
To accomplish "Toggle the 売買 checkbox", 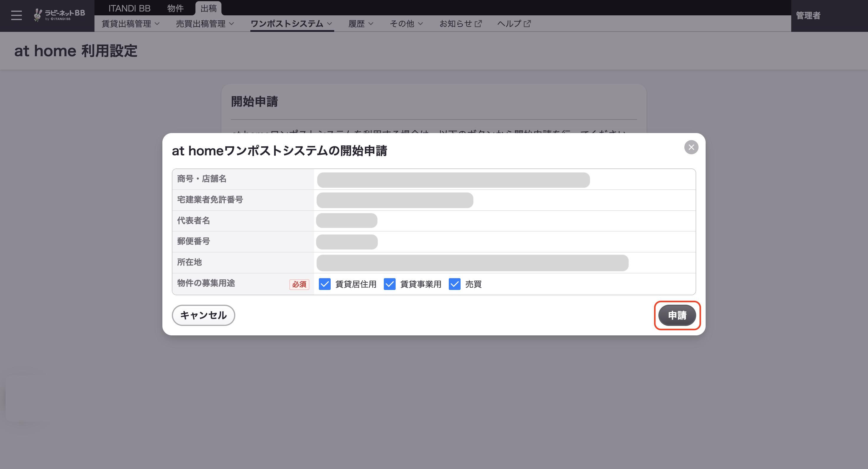I will (455, 284).
